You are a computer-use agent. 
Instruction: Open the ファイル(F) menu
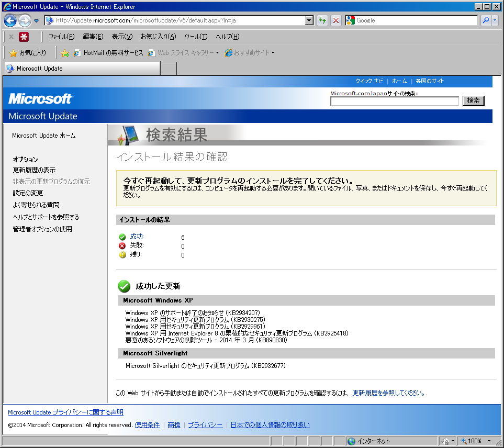(x=61, y=37)
